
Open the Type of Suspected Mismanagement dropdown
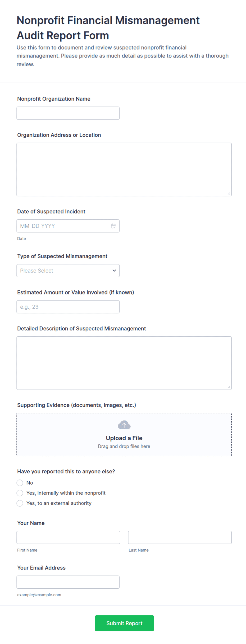click(68, 271)
